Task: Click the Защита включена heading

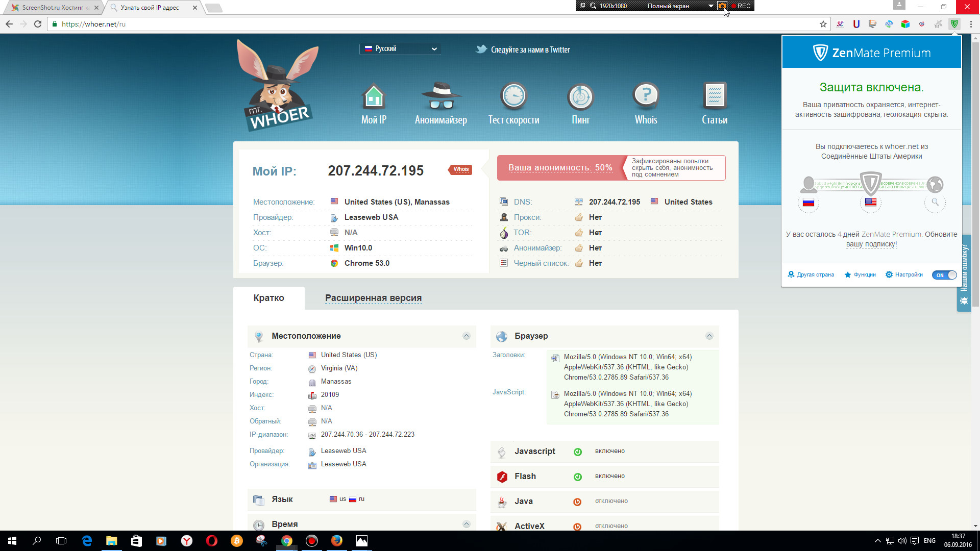Action: (871, 87)
